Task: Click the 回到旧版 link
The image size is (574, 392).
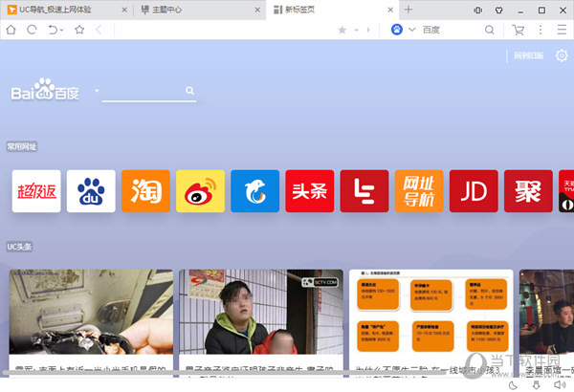Action: point(529,55)
